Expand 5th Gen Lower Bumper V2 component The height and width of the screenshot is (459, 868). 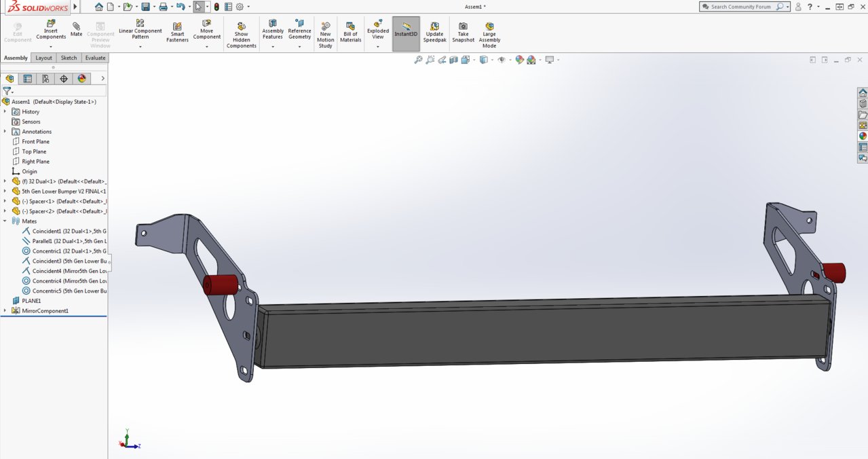pos(5,191)
